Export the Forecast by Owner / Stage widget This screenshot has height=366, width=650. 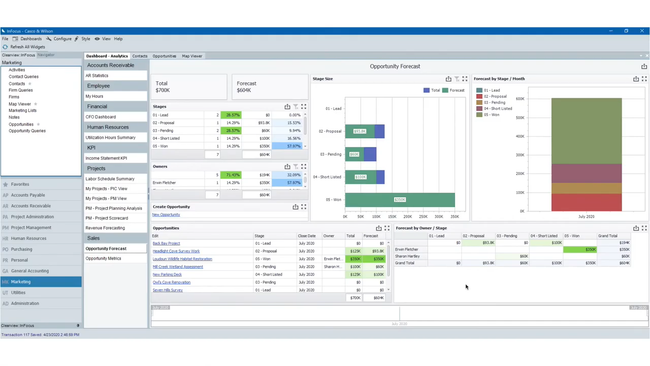(636, 228)
